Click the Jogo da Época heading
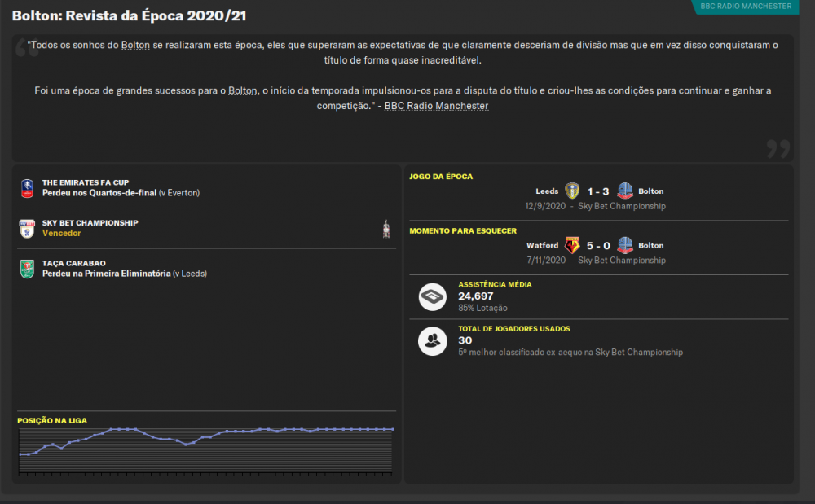 pos(441,177)
